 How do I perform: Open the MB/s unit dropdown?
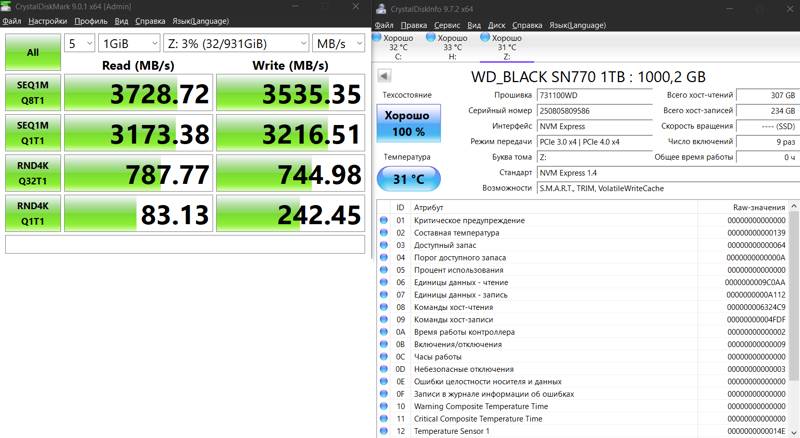tap(339, 43)
